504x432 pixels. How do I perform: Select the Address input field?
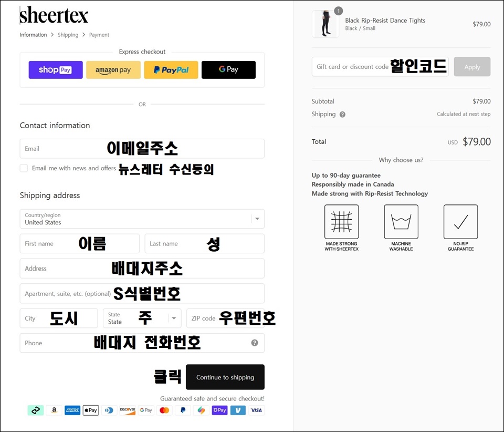point(142,268)
